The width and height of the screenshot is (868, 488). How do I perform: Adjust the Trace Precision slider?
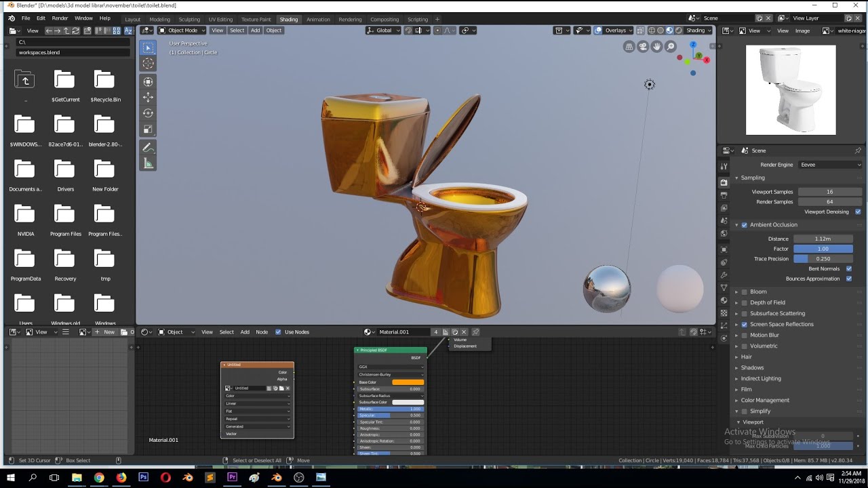(823, 259)
